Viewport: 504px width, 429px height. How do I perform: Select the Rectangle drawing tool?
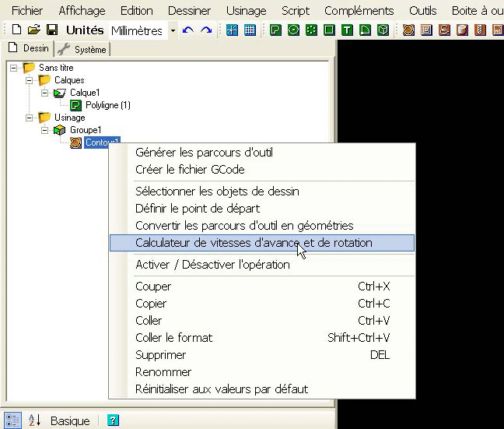[x=329, y=30]
